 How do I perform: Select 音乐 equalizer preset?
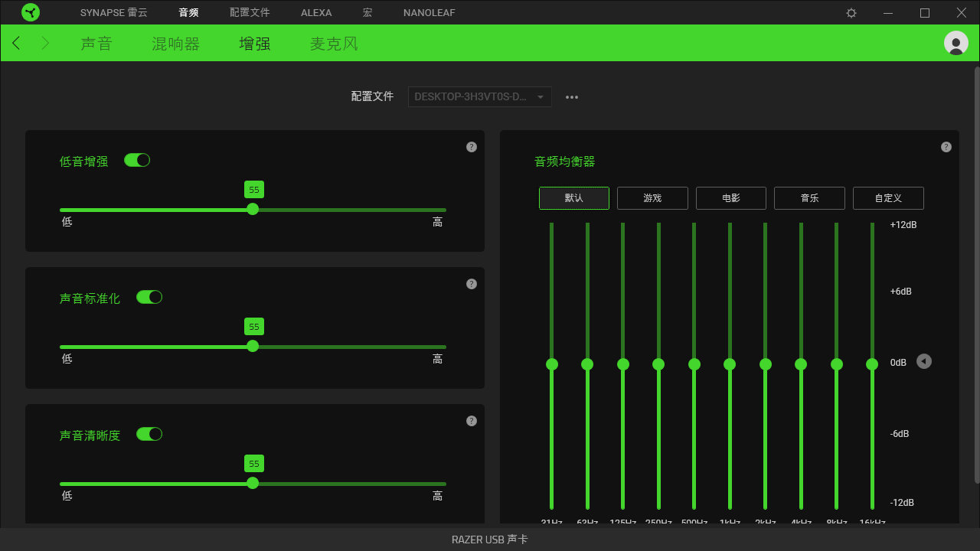809,198
